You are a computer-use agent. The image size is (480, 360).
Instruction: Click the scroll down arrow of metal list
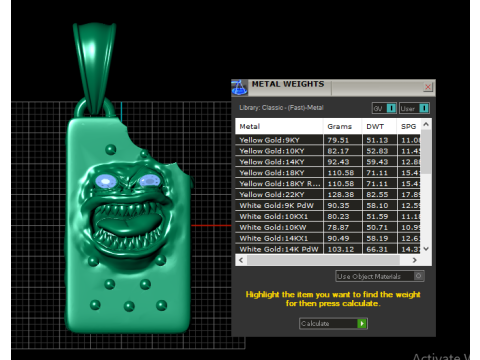point(426,249)
